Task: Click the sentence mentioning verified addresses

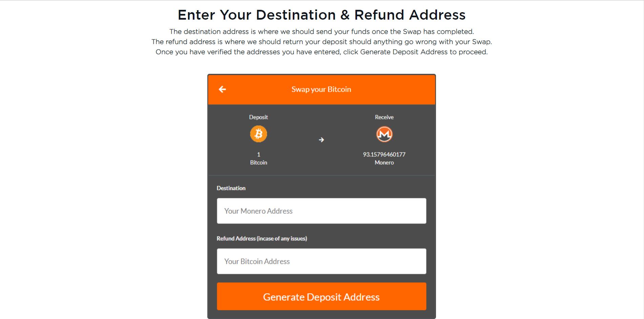Action: tap(322, 52)
